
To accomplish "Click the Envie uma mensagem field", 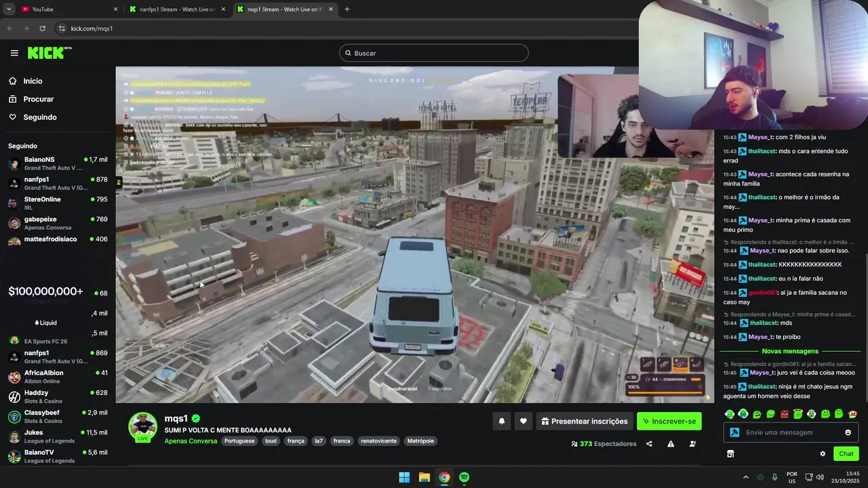I will (791, 432).
